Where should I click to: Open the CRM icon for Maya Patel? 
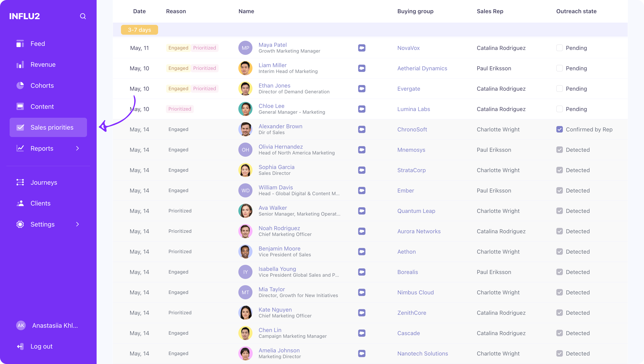pyautogui.click(x=362, y=48)
